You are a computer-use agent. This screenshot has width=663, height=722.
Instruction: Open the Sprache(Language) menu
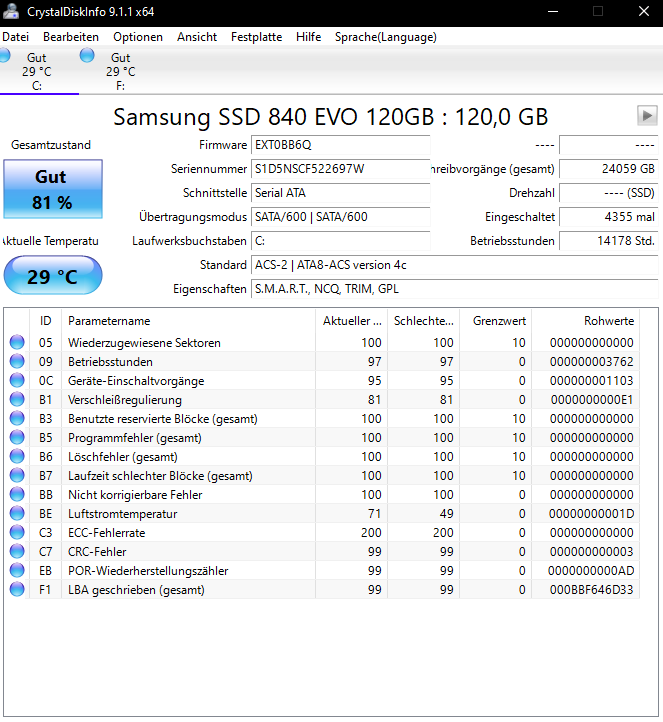pos(386,37)
